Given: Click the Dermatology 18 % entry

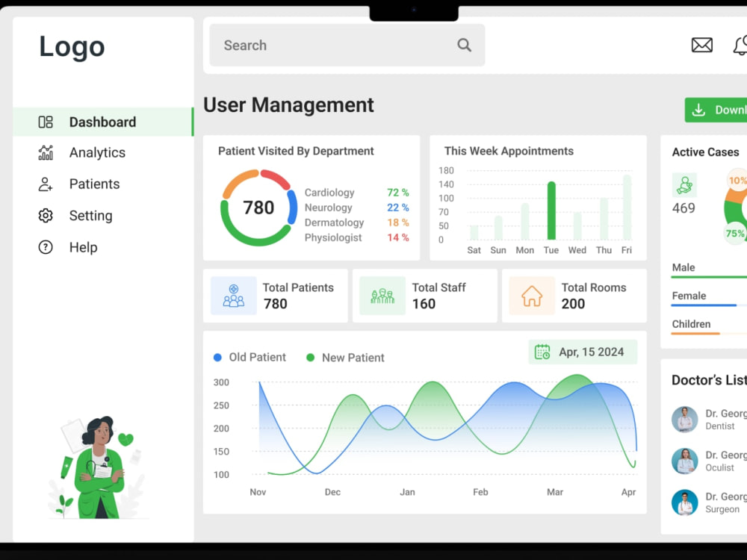Looking at the screenshot, I should coord(356,223).
